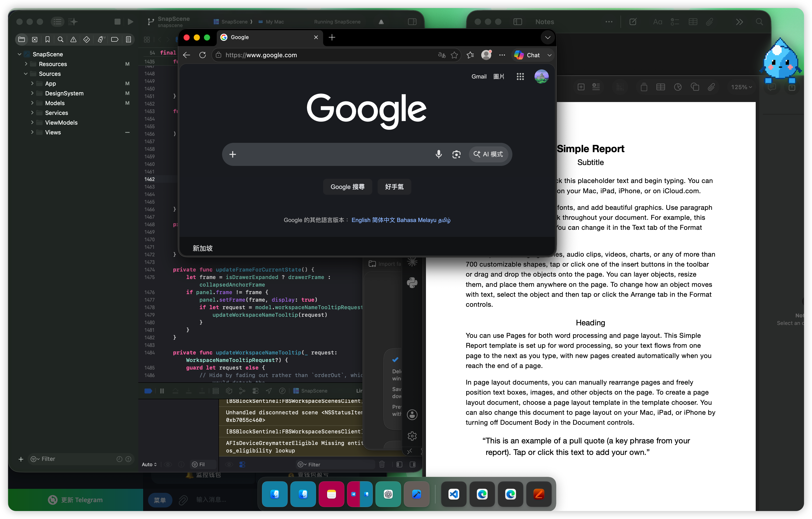The height and width of the screenshot is (519, 812).
Task: Click the search magnifier in the Notes window
Action: [x=759, y=22]
